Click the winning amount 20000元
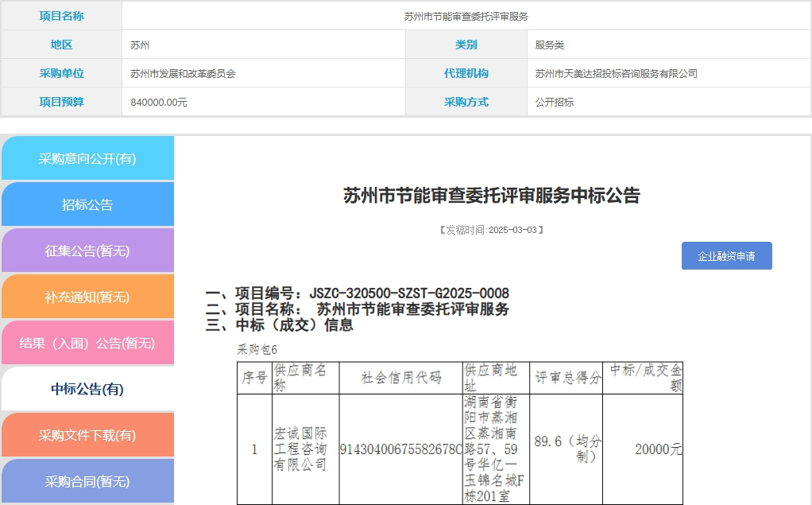The height and width of the screenshot is (505, 812). [x=658, y=449]
